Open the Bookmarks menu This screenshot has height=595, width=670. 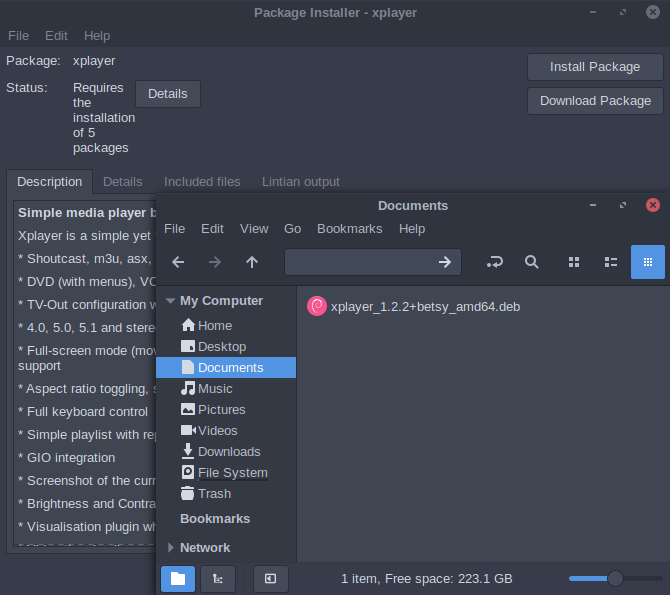(350, 229)
